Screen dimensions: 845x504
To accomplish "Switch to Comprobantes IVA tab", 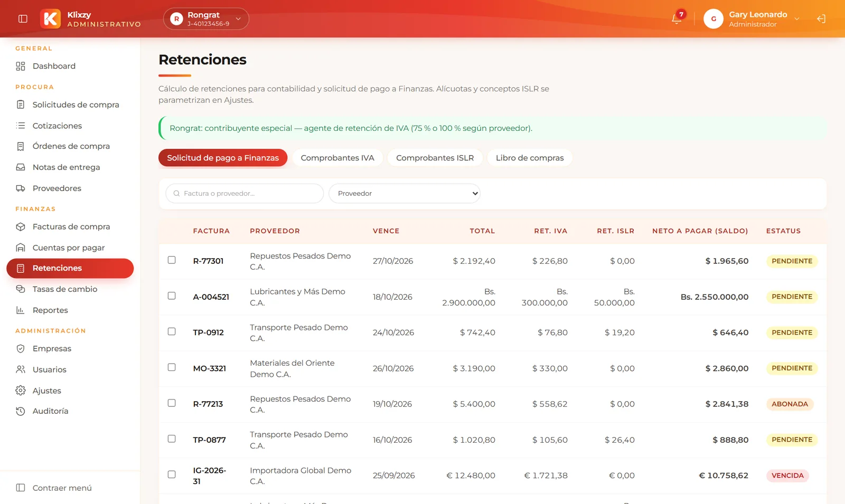I will point(337,158).
